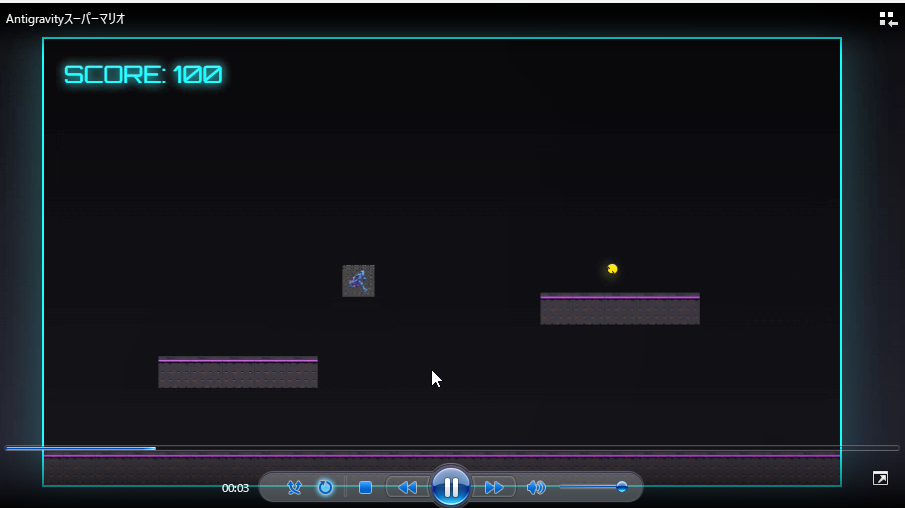Image resolution: width=905 pixels, height=508 pixels.
Task: Click the lower left floating platform
Action: 238,372
